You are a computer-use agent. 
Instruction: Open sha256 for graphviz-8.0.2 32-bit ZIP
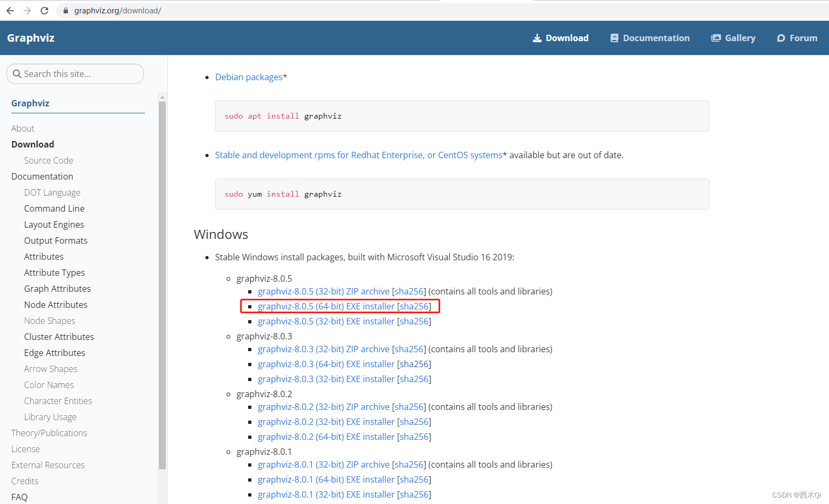(x=409, y=407)
